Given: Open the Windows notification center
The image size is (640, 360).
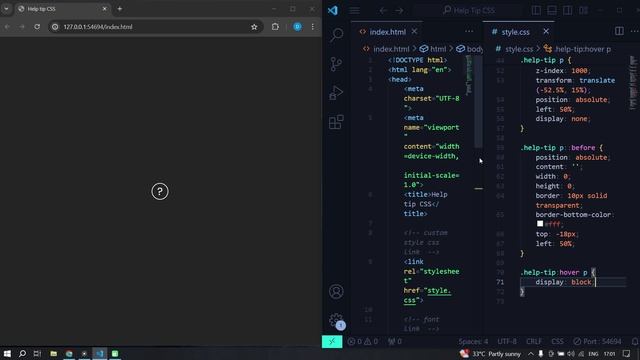Looking at the screenshot, I should pyautogui.click(x=627, y=354).
